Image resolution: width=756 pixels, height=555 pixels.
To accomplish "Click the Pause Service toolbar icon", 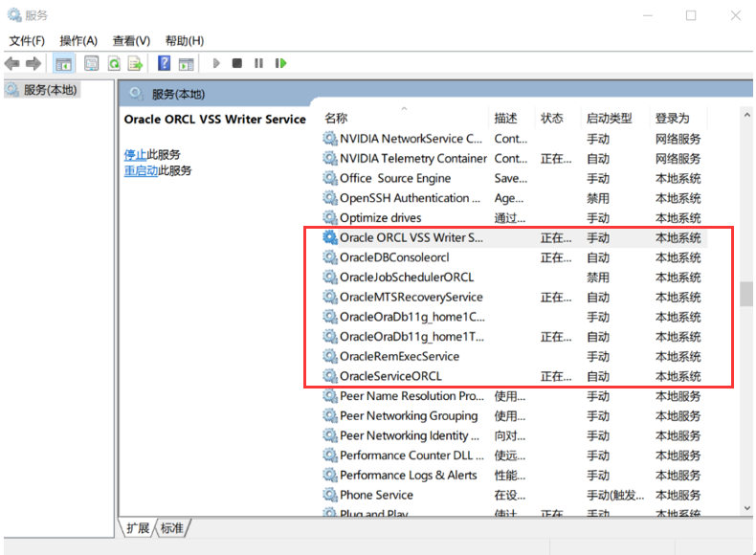I will [x=259, y=63].
